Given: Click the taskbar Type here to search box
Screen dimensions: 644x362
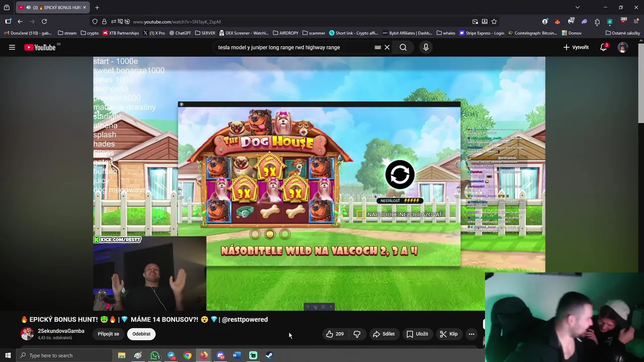Looking at the screenshot, I should pos(64,355).
